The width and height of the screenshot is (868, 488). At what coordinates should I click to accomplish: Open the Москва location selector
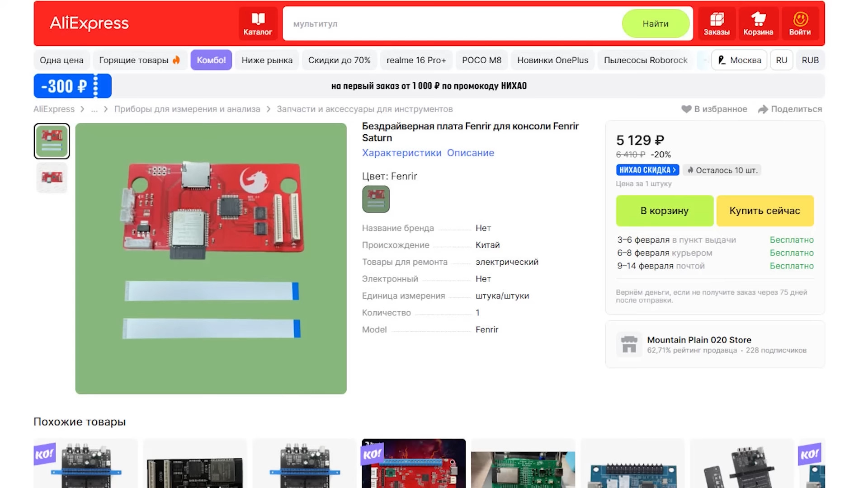[x=739, y=60]
